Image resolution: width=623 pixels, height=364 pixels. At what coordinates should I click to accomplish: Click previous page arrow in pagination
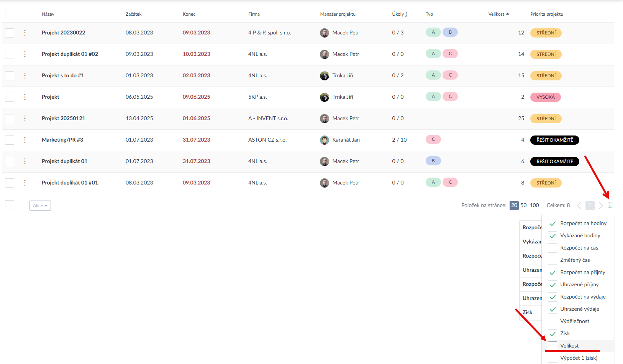pyautogui.click(x=579, y=206)
